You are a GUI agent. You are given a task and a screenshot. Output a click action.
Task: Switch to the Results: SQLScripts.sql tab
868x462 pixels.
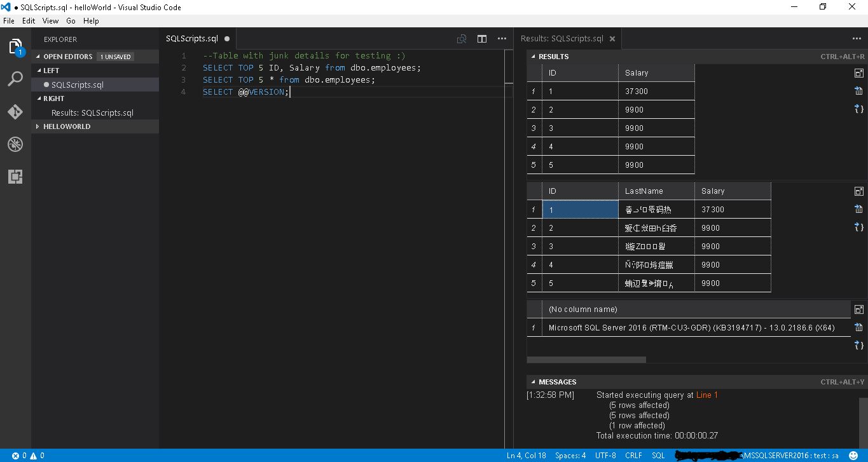[563, 38]
